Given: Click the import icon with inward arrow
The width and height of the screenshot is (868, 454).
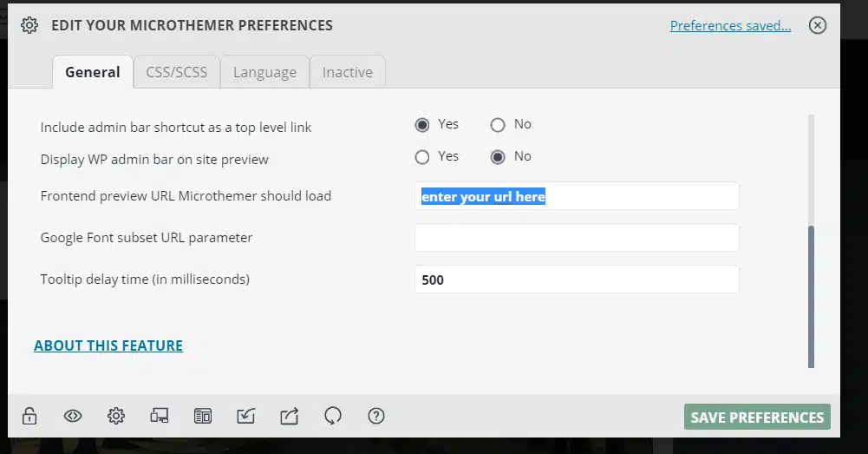Looking at the screenshot, I should pyautogui.click(x=246, y=417).
